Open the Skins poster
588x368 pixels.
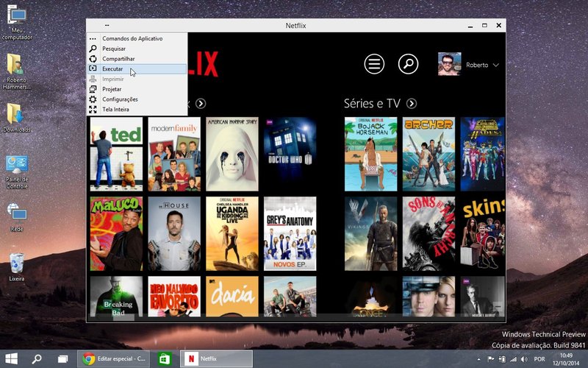[x=483, y=233]
